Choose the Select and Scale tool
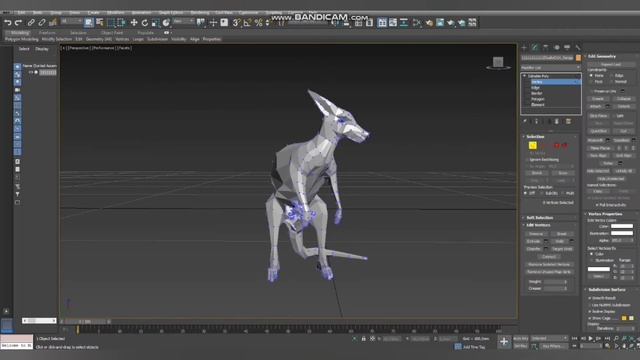Screen dimensions: 640x360 pos(155,23)
